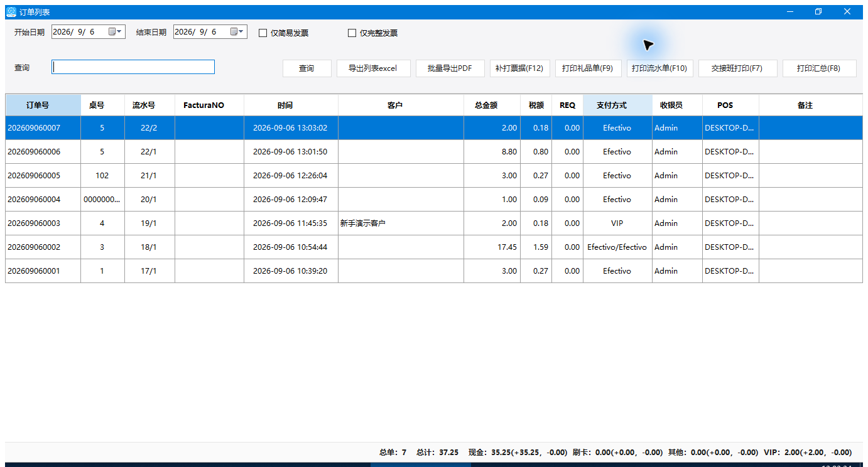Open the start date calendar dropdown
868x467 pixels.
(x=115, y=32)
